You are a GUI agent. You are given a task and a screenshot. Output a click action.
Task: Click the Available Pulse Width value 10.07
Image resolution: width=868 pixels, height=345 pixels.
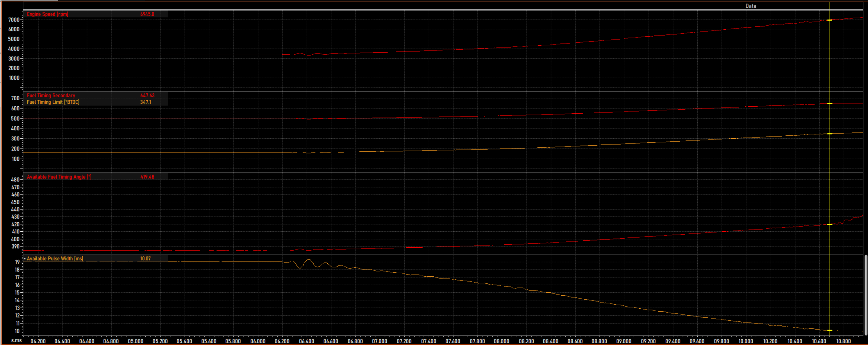tap(145, 259)
